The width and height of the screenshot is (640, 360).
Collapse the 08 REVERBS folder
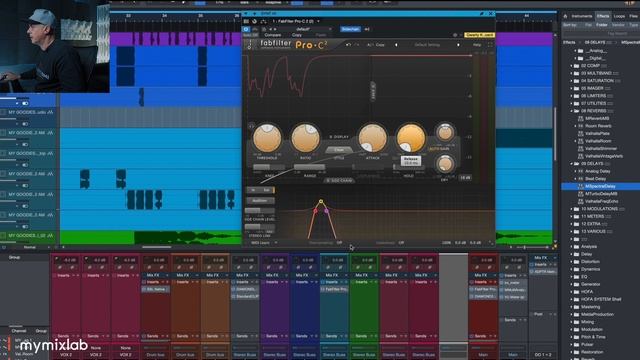coord(571,111)
